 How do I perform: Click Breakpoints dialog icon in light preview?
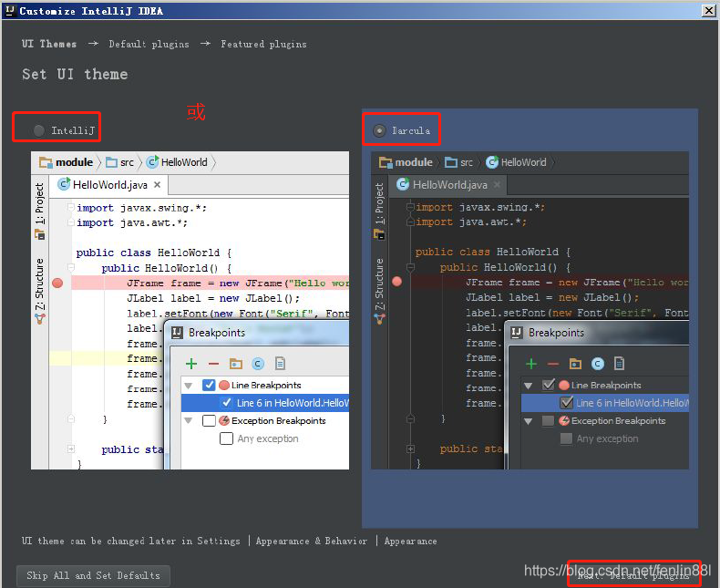pyautogui.click(x=177, y=333)
